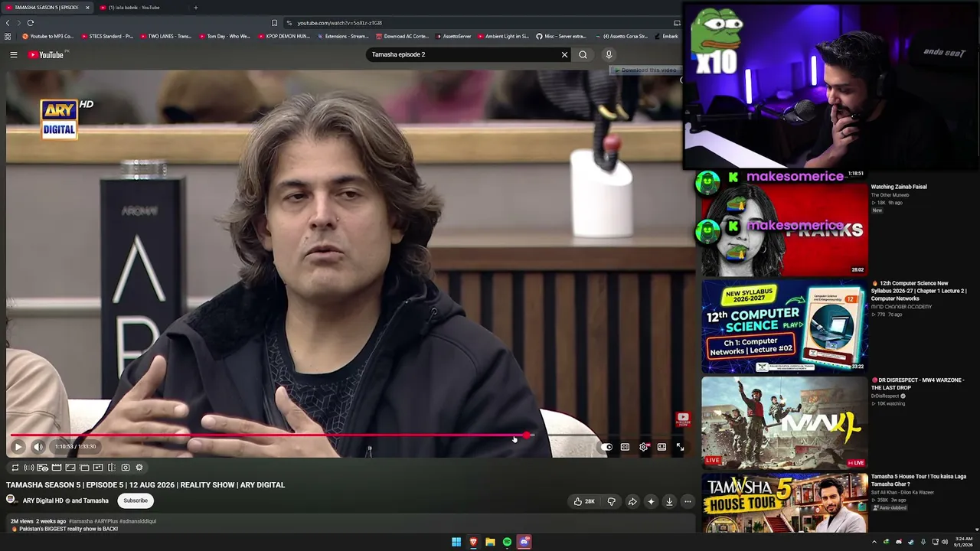980x551 pixels.
Task: Dislike the Tamasha video
Action: (611, 501)
